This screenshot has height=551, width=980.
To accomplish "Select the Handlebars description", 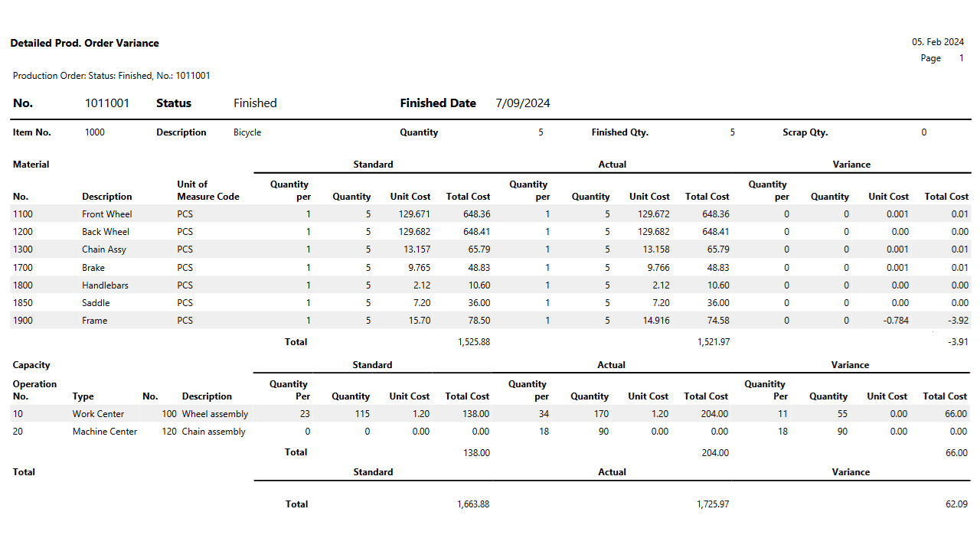I will point(106,285).
